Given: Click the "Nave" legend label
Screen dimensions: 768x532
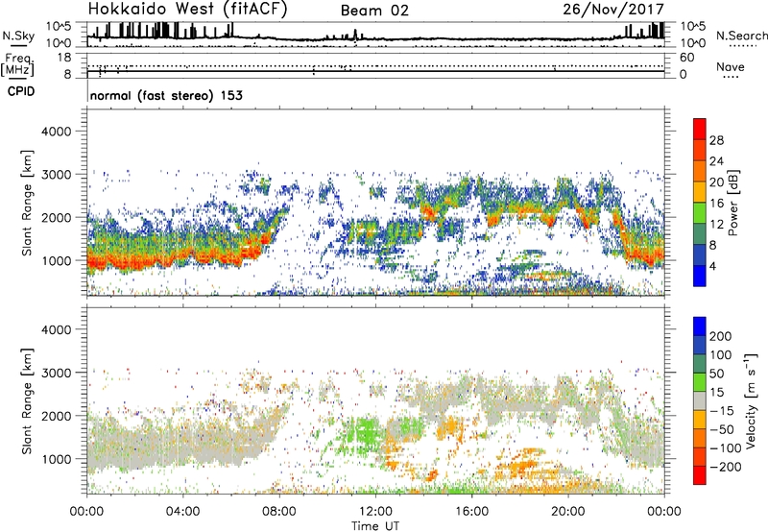Looking at the screenshot, I should 731,67.
